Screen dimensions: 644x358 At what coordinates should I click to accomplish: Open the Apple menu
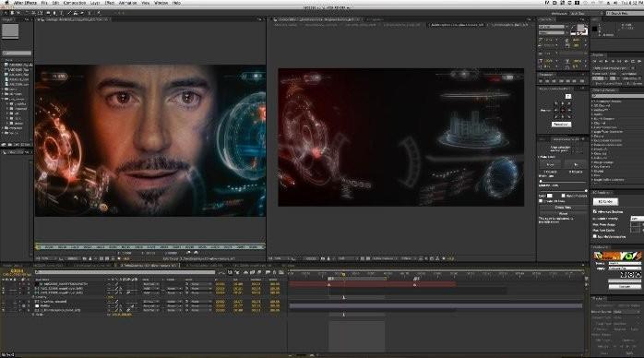[x=6, y=3]
